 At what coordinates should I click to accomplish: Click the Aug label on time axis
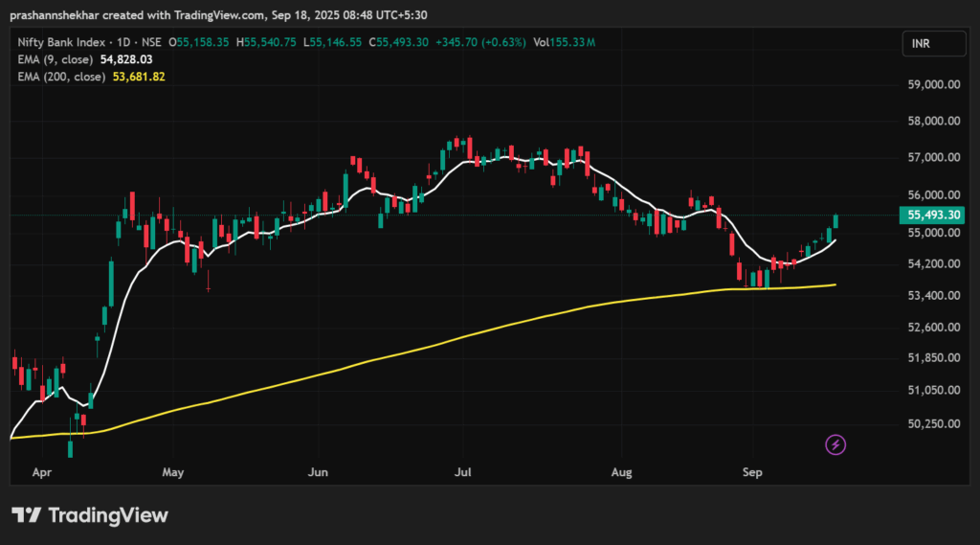[621, 472]
